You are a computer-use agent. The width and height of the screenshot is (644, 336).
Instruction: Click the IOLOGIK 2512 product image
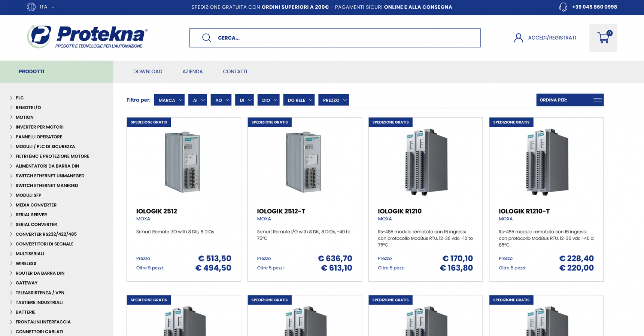(183, 162)
